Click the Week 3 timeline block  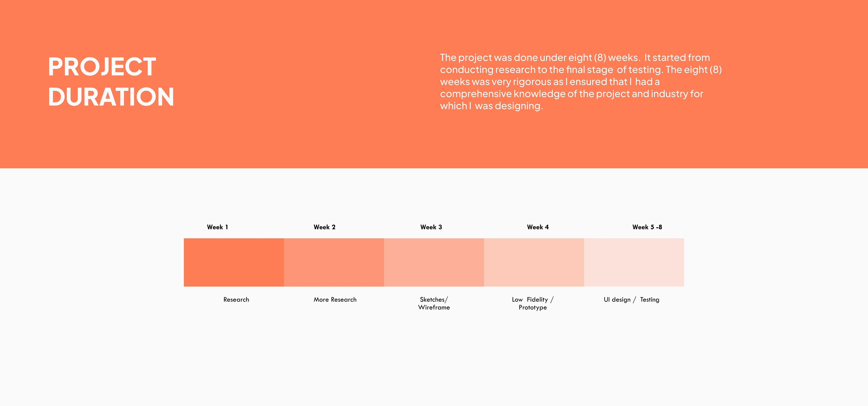pos(434,262)
